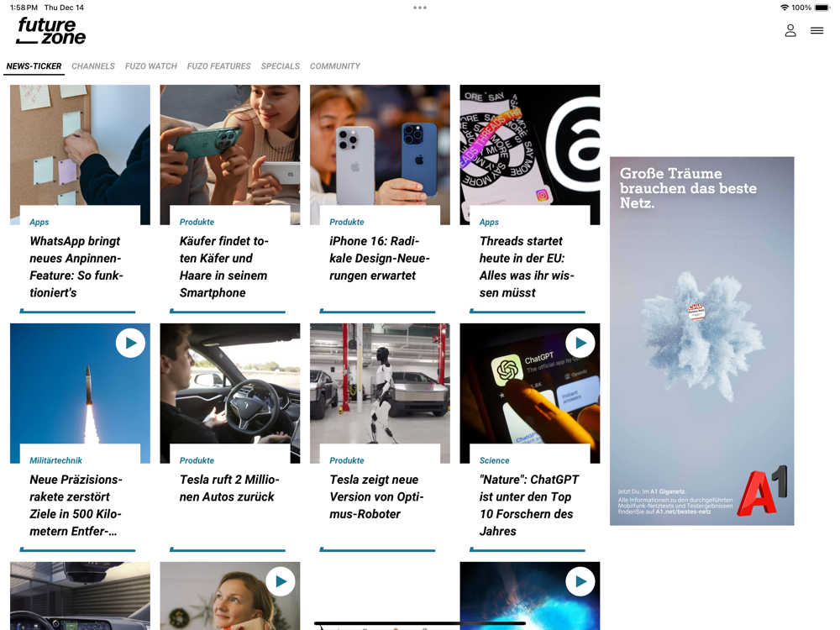Open Neue Präzisionsrakete article headline
This screenshot has height=630, width=840.
pos(76,505)
